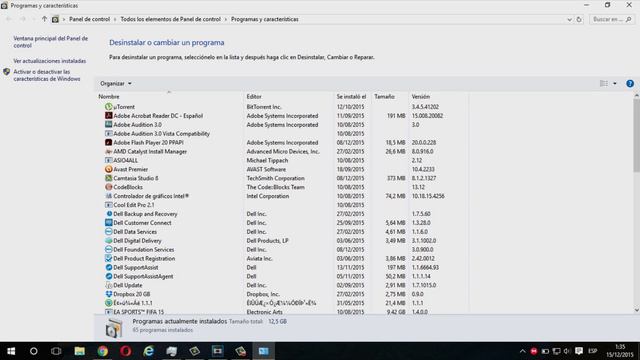The width and height of the screenshot is (640, 360).
Task: Open Ver actualizaciones instaladas link
Action: click(49, 61)
